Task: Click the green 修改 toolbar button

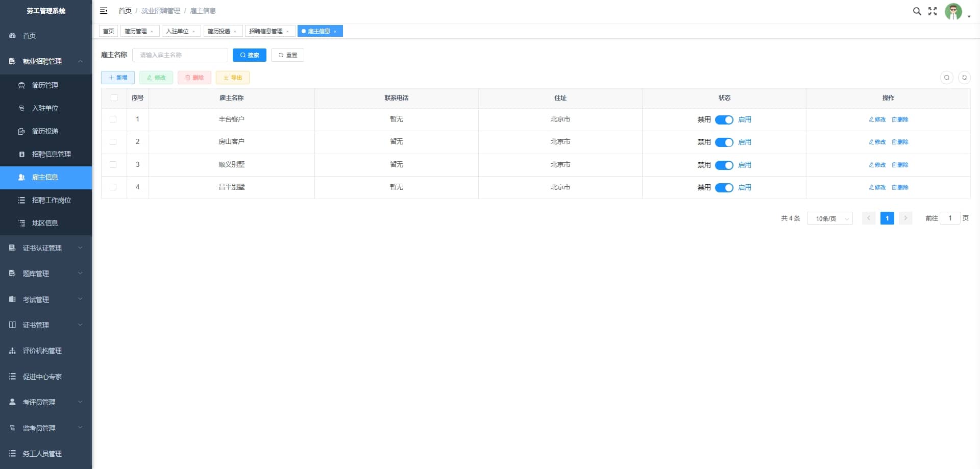Action: click(x=156, y=78)
